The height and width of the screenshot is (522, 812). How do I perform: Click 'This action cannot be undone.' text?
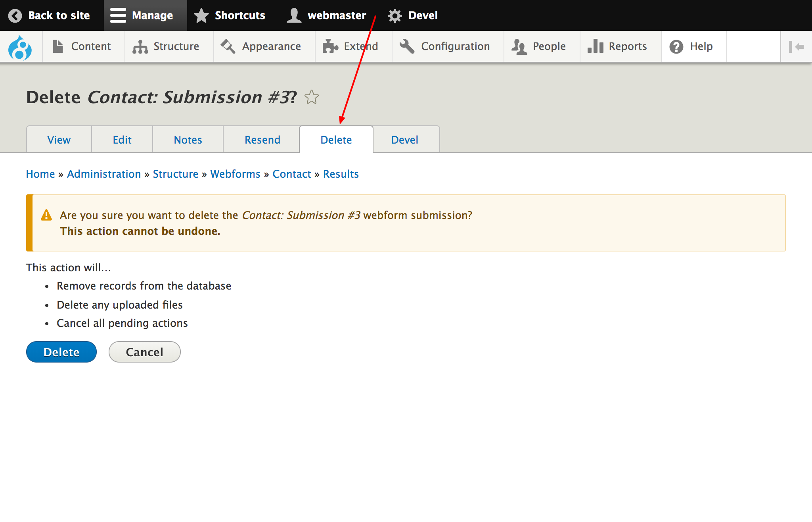pos(140,231)
